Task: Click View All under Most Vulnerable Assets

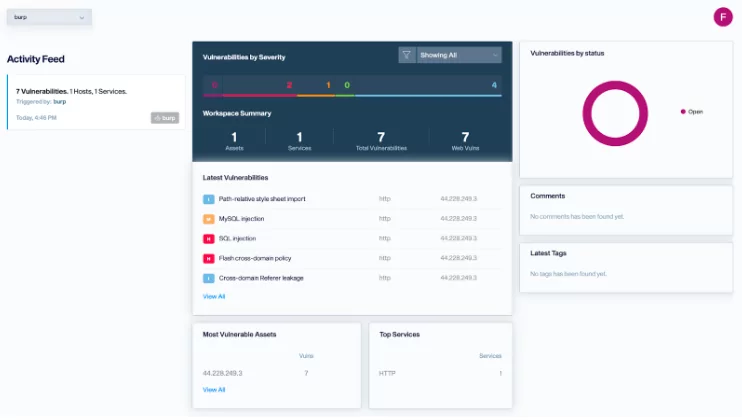Action: tap(214, 390)
